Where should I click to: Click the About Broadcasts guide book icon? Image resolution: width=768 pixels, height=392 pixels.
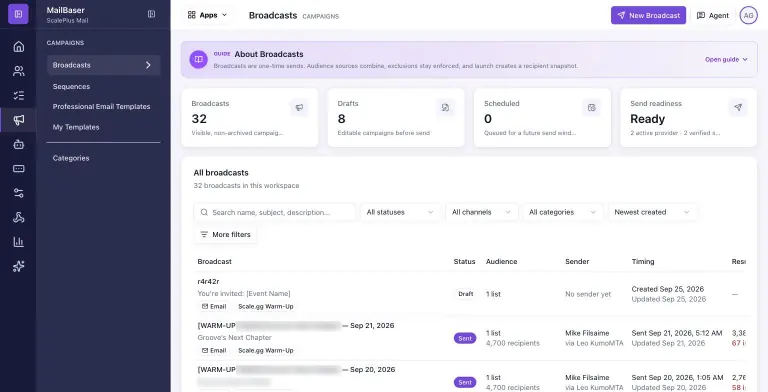pos(198,59)
